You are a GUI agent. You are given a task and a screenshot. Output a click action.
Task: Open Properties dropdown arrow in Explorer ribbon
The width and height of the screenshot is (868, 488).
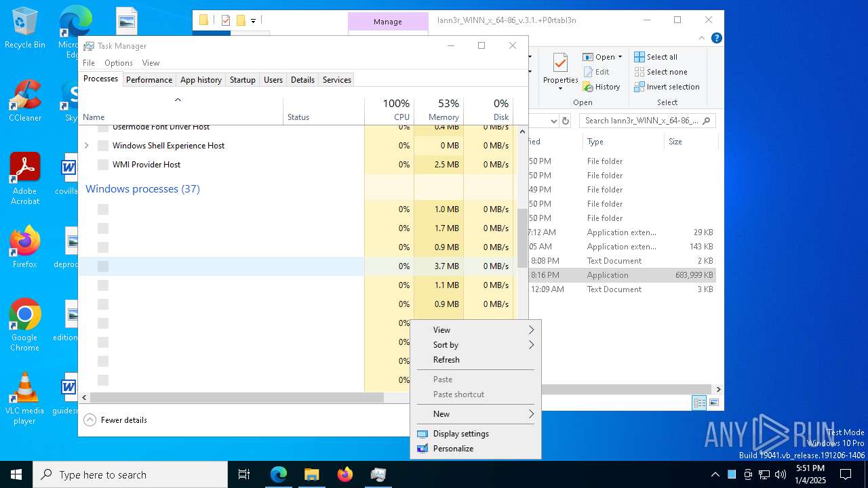click(x=560, y=89)
